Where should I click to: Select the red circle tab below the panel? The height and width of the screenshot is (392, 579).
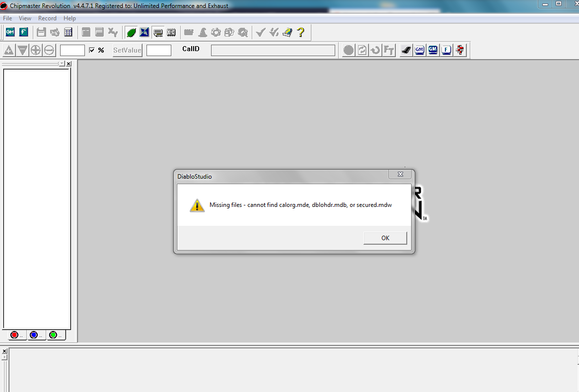[x=16, y=335]
